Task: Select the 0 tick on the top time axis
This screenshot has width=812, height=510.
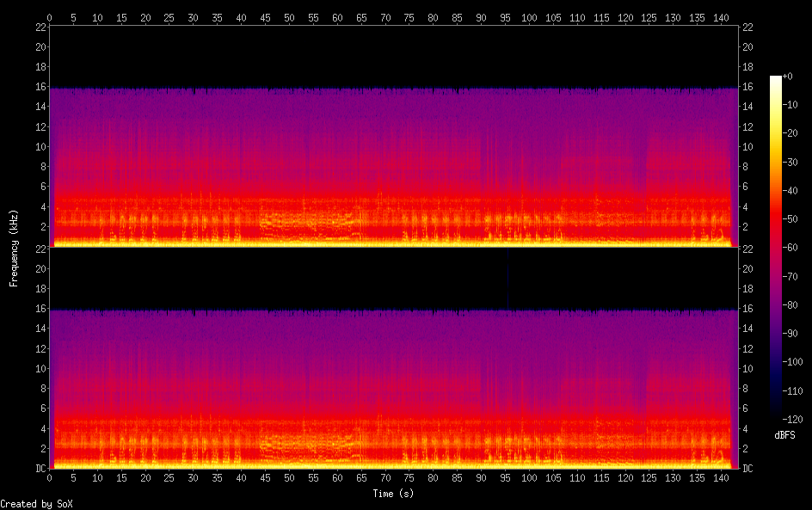Action: pyautogui.click(x=50, y=16)
